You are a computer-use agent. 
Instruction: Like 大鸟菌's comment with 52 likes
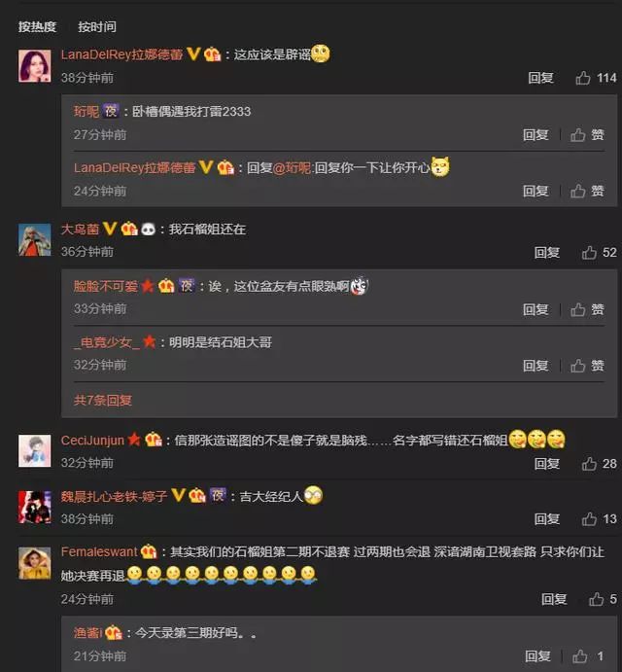pyautogui.click(x=599, y=253)
